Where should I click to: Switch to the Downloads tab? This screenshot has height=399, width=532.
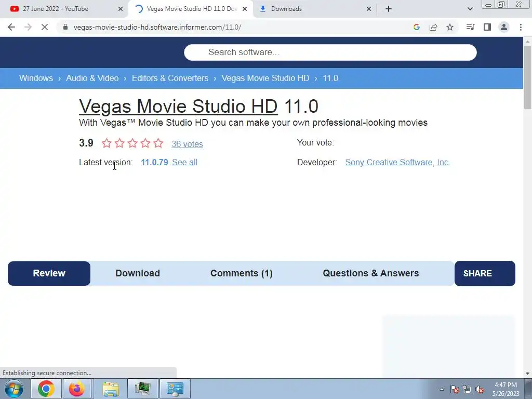[314, 9]
